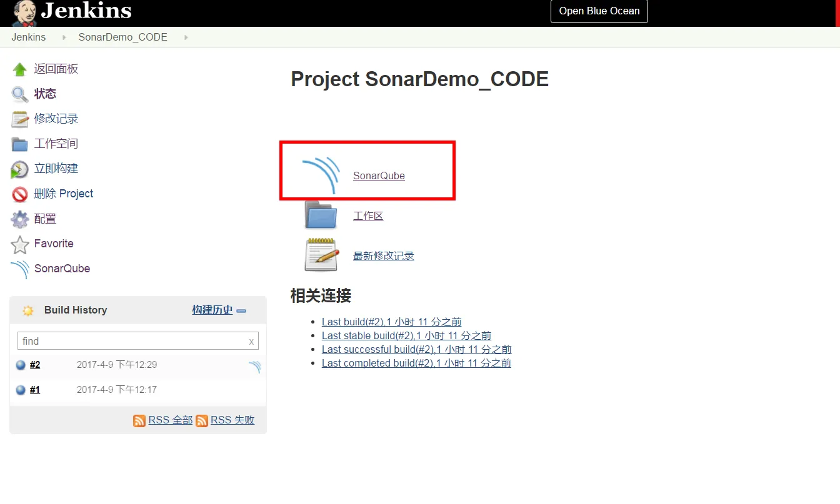
Task: Open the workspace folder icon in main panel
Action: coord(321,215)
